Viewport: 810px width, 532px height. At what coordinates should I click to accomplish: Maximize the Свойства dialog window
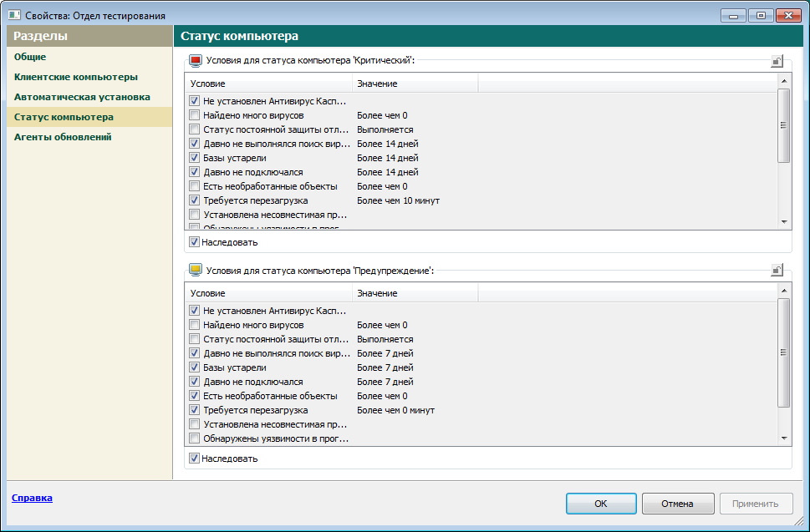tap(761, 16)
